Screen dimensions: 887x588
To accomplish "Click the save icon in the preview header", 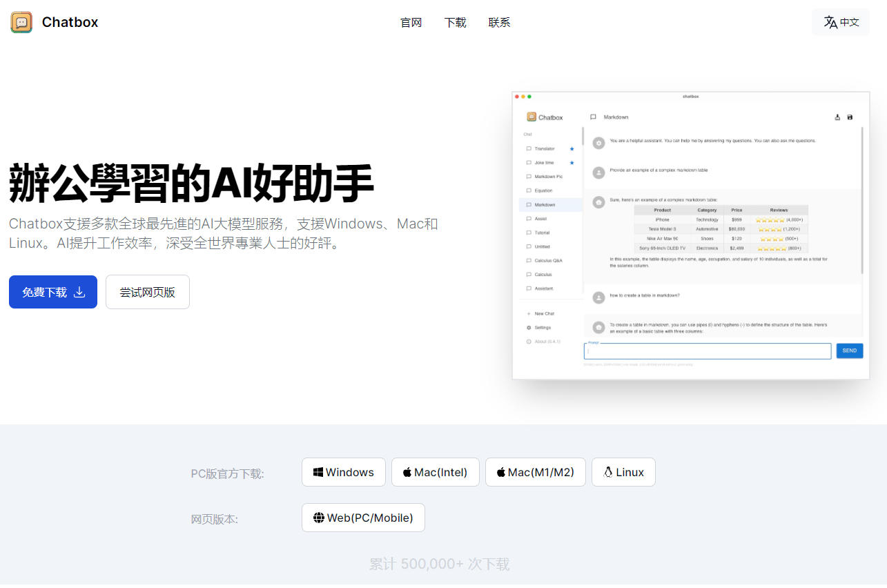I will 850,117.
